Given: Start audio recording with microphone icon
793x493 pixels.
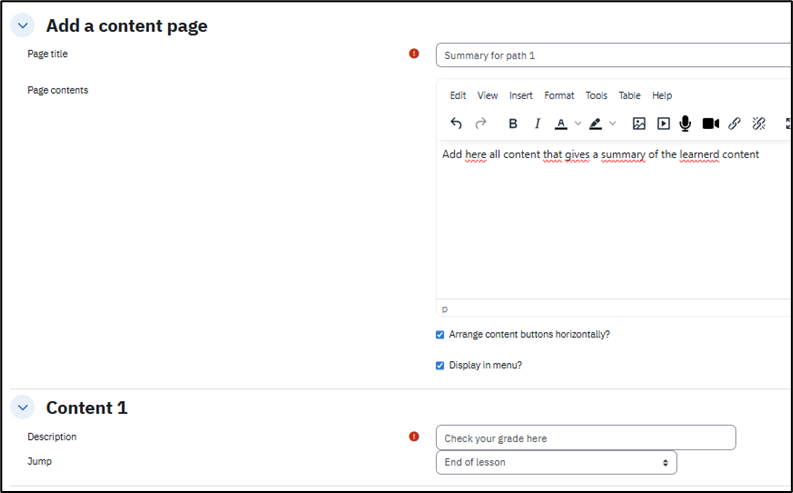Looking at the screenshot, I should [x=686, y=124].
